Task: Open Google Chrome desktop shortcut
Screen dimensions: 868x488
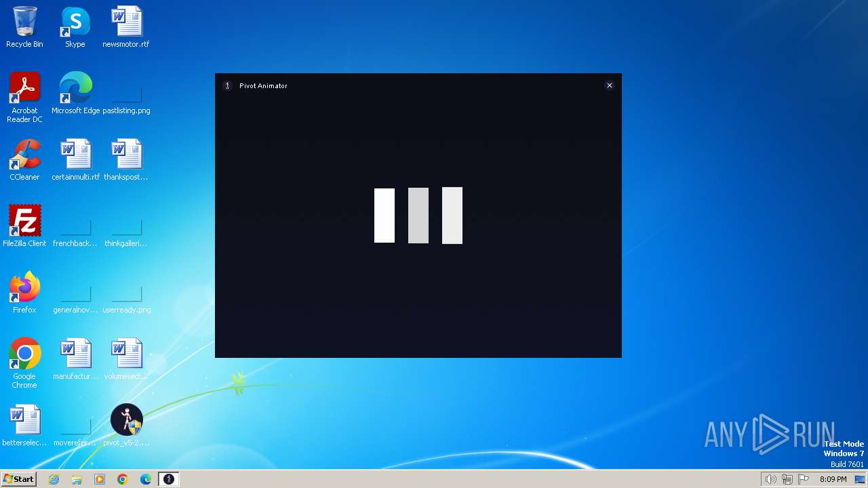Action: 24,363
